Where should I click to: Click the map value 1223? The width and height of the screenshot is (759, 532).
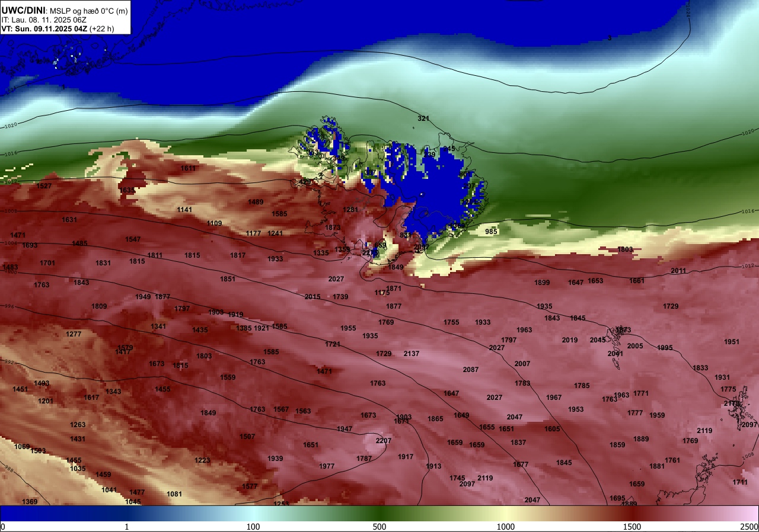(202, 460)
